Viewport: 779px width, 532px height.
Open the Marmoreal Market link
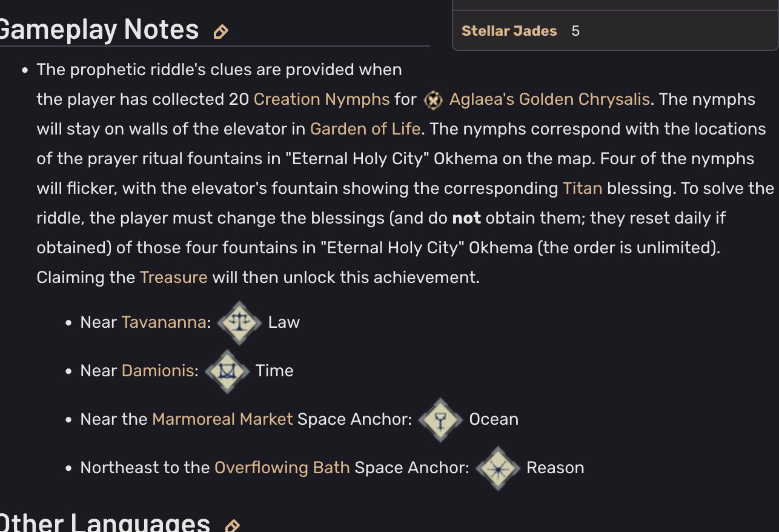coord(222,419)
